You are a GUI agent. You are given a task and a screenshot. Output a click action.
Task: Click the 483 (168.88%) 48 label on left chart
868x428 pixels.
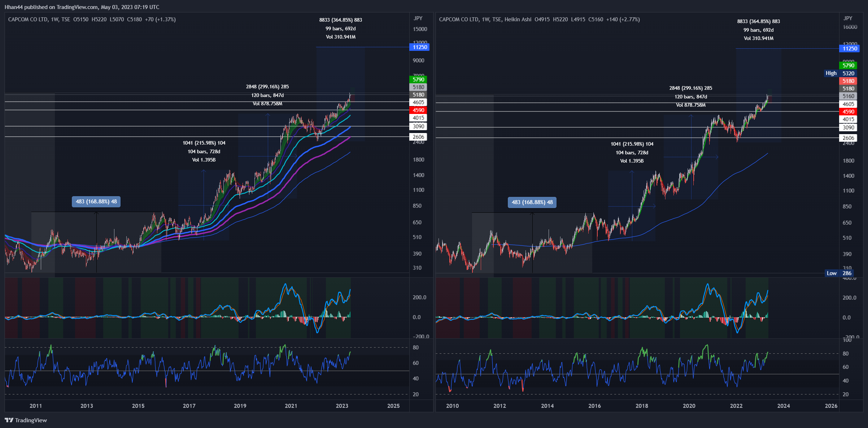96,202
